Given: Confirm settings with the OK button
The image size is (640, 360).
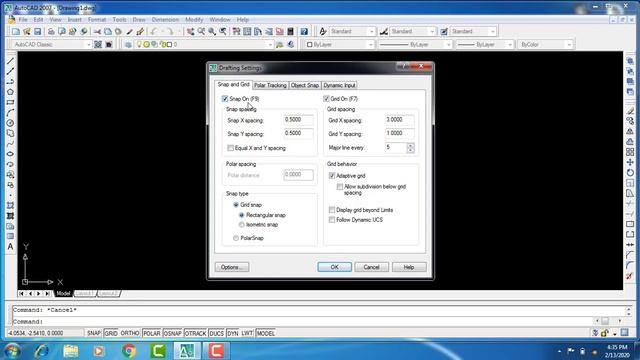Looking at the screenshot, I should tap(334, 267).
